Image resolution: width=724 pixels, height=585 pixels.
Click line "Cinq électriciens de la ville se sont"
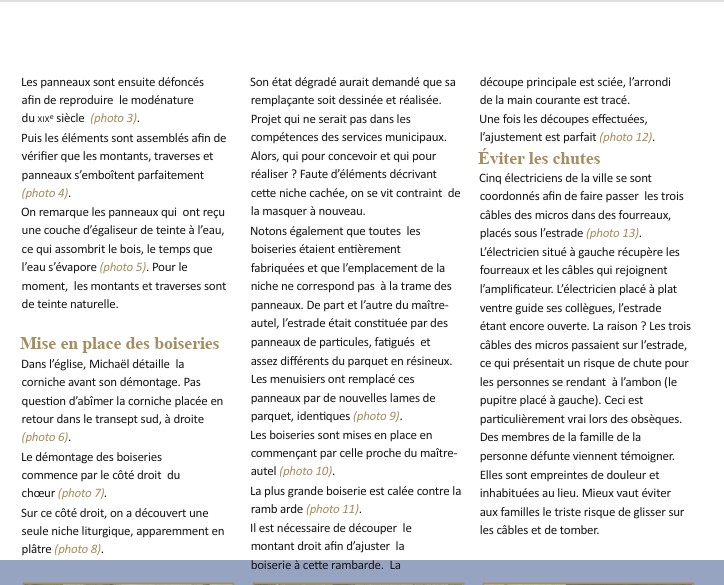pyautogui.click(x=566, y=178)
